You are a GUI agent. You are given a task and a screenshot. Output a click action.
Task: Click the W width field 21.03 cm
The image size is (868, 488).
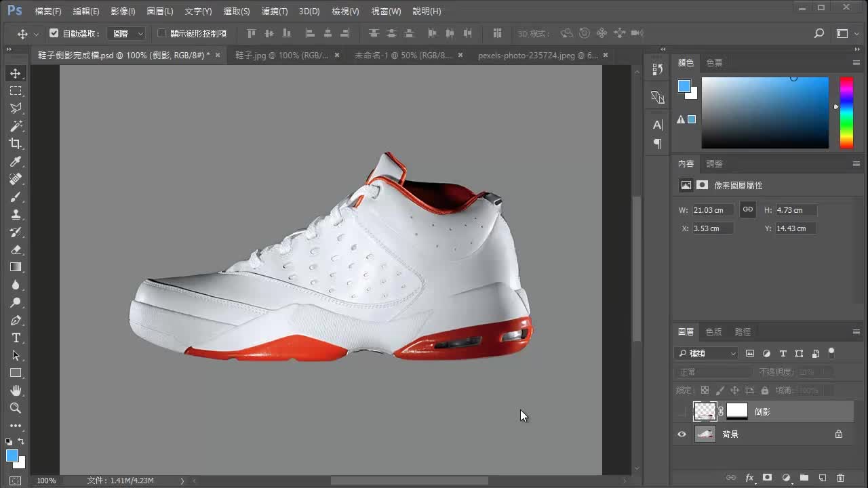click(713, 210)
